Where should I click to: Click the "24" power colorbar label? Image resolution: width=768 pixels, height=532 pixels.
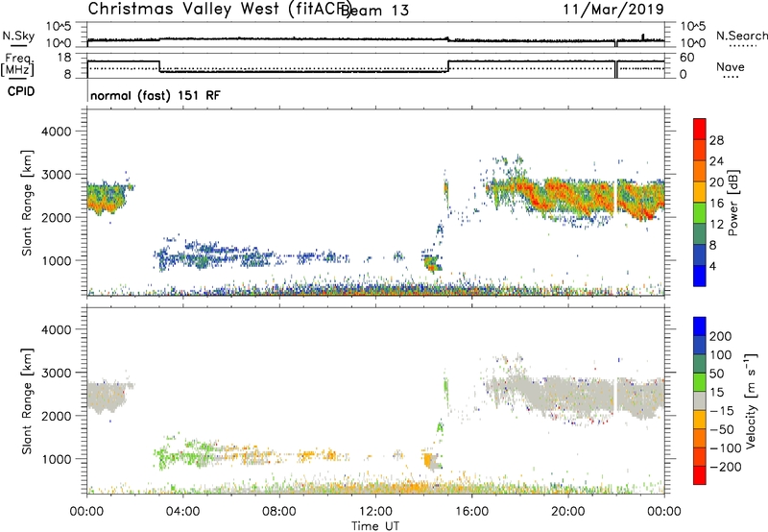[716, 161]
